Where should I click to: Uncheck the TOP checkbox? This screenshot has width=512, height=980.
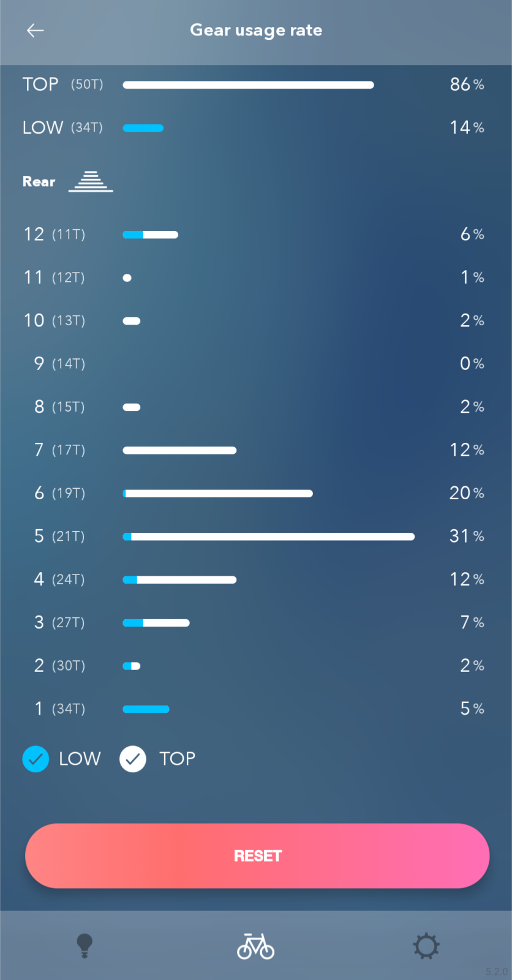(x=133, y=759)
